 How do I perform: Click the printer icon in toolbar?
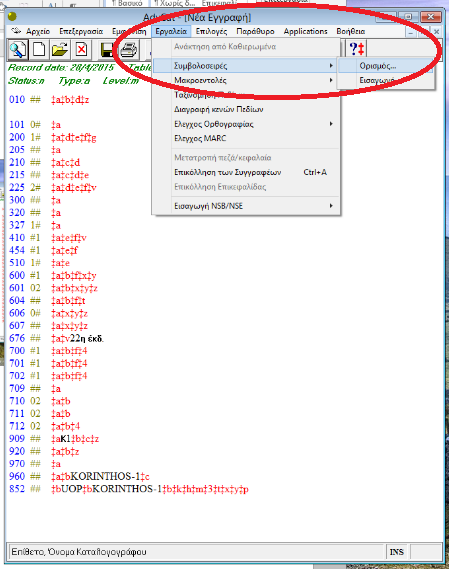point(128,49)
